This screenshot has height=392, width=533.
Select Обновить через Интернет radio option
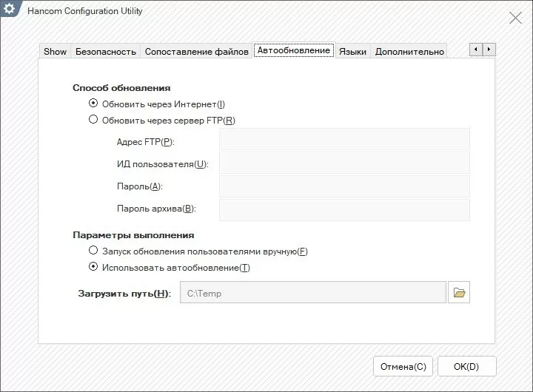click(93, 104)
